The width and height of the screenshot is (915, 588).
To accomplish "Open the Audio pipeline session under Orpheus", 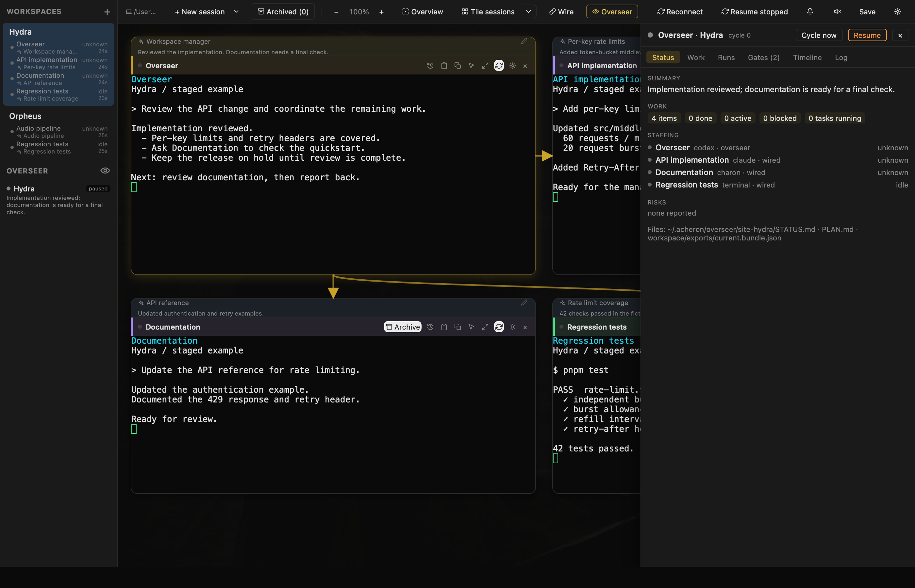I will (x=58, y=132).
